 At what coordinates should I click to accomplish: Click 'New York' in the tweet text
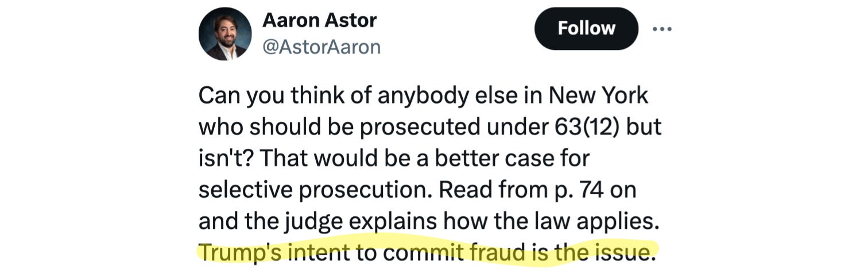tap(599, 95)
